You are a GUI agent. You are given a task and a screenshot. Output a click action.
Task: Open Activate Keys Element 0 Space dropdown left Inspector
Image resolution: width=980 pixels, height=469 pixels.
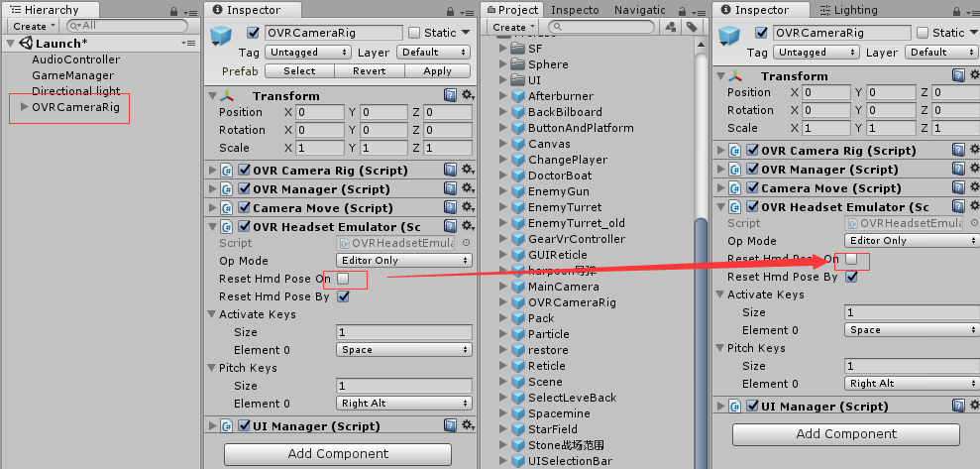point(403,350)
